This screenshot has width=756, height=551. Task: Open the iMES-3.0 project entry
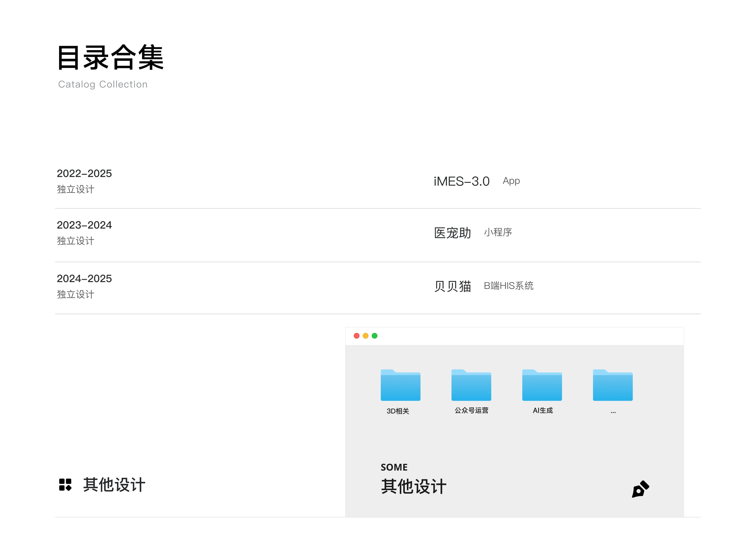click(x=461, y=182)
